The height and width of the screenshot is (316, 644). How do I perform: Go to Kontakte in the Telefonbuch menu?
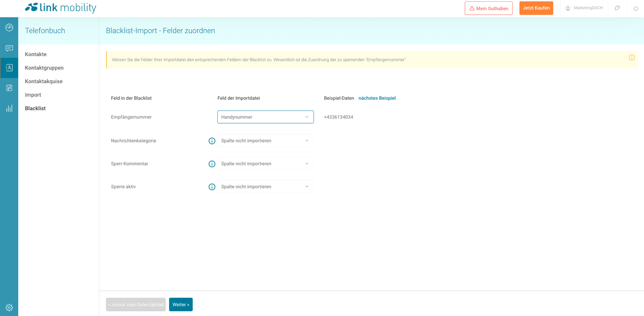click(x=36, y=54)
